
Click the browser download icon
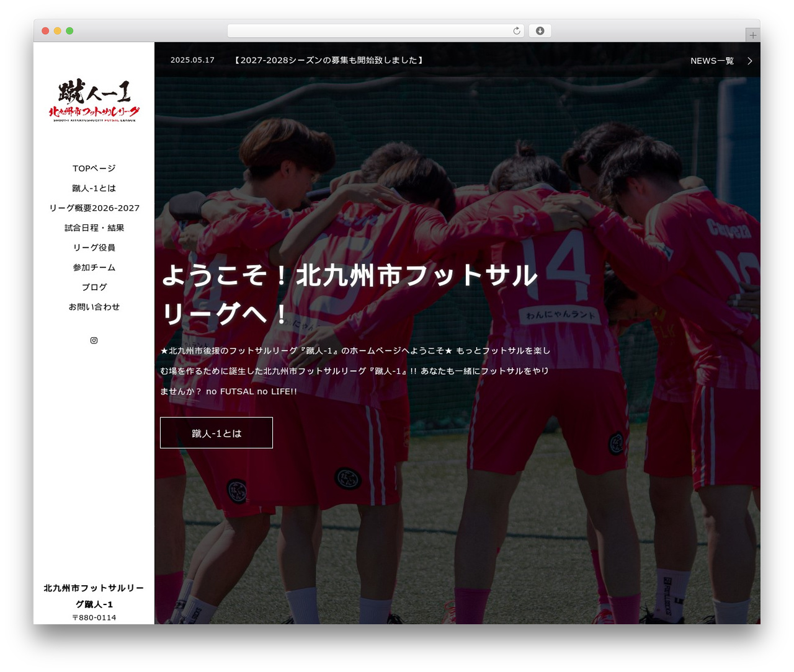540,31
